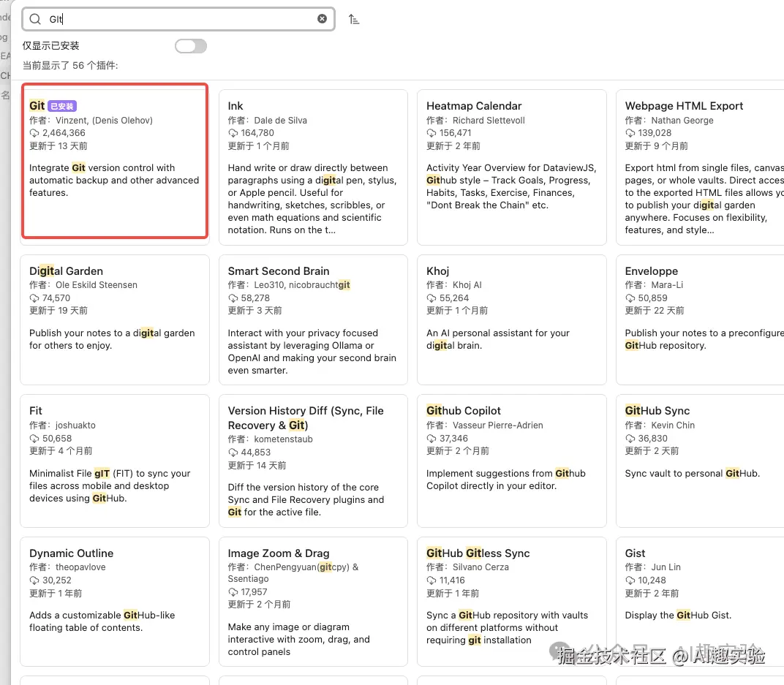Open the Smart Second Brain plugin
Image resolution: width=784 pixels, height=685 pixels.
(x=313, y=319)
